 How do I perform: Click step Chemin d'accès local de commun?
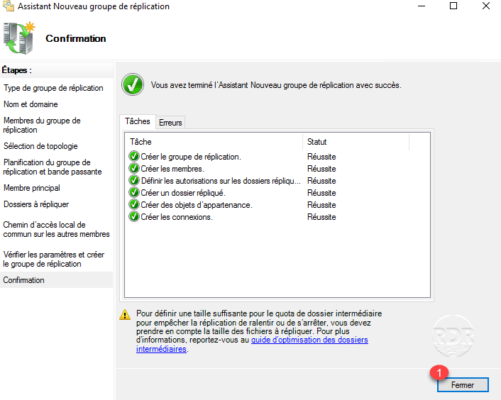point(56,229)
